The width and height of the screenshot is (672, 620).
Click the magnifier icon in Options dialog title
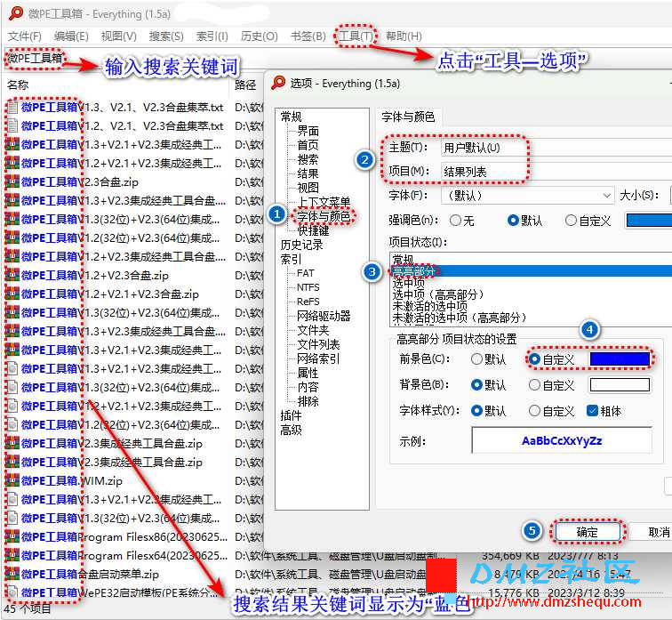pos(278,83)
